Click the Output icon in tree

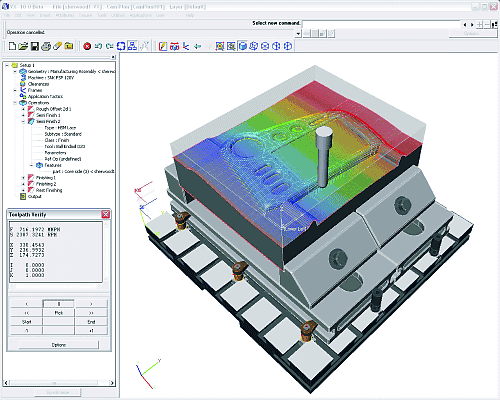coord(23,197)
